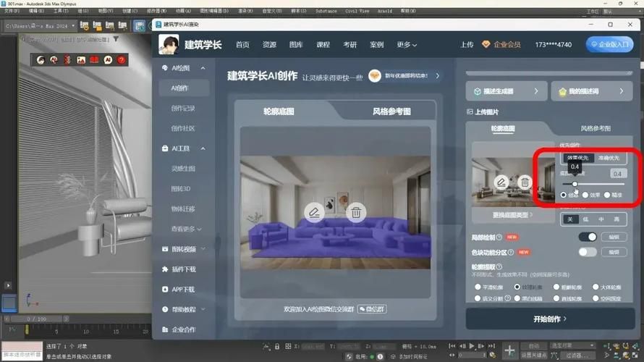Click the help icon beside 轮廓提取
Screen dimensions: 644x362
click(x=499, y=266)
